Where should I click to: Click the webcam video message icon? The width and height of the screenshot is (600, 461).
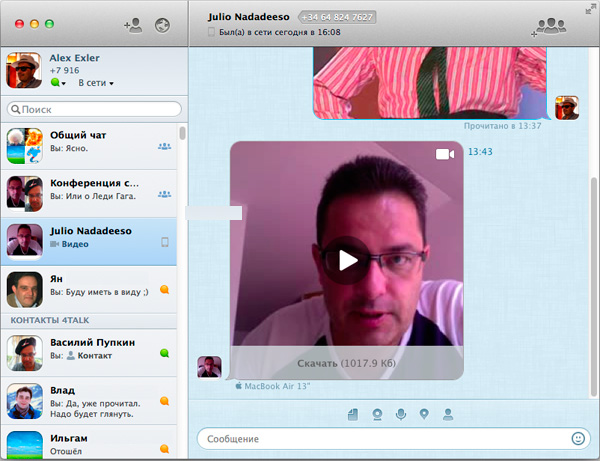coord(377,414)
